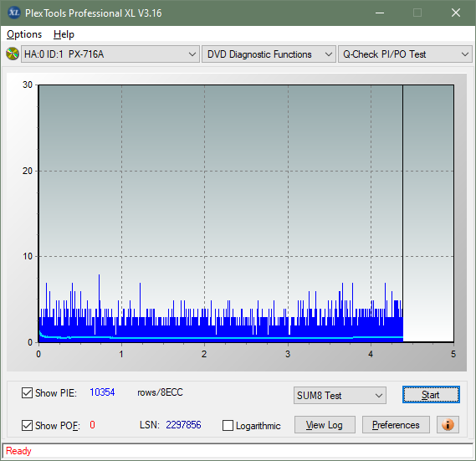Open the Help menu
The height and width of the screenshot is (461, 476).
tap(64, 34)
